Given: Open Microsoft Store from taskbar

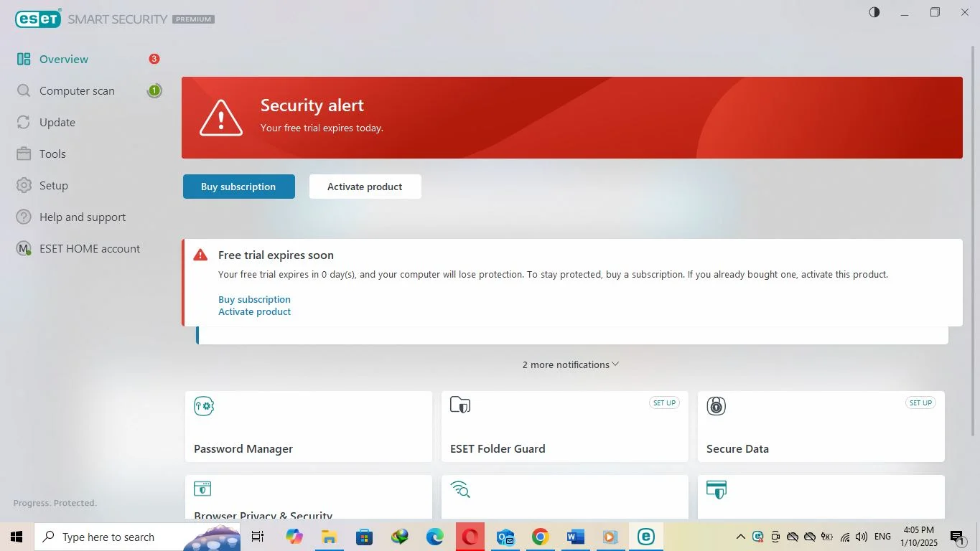Looking at the screenshot, I should (364, 537).
